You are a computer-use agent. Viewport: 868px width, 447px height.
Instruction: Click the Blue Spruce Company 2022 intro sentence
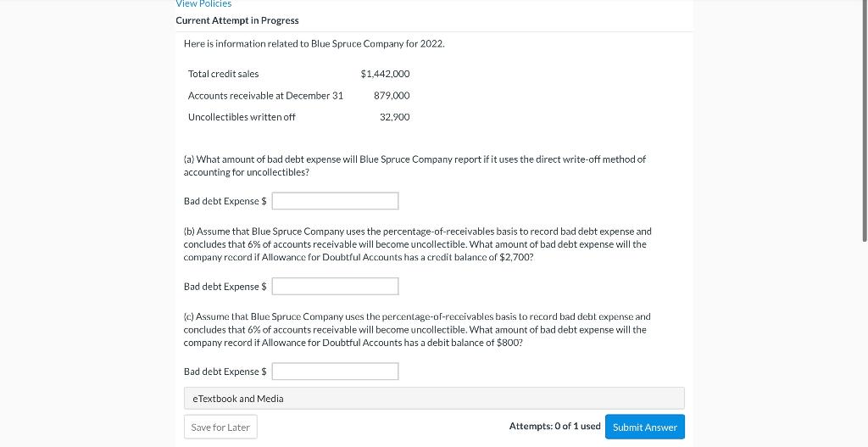pyautogui.click(x=314, y=43)
